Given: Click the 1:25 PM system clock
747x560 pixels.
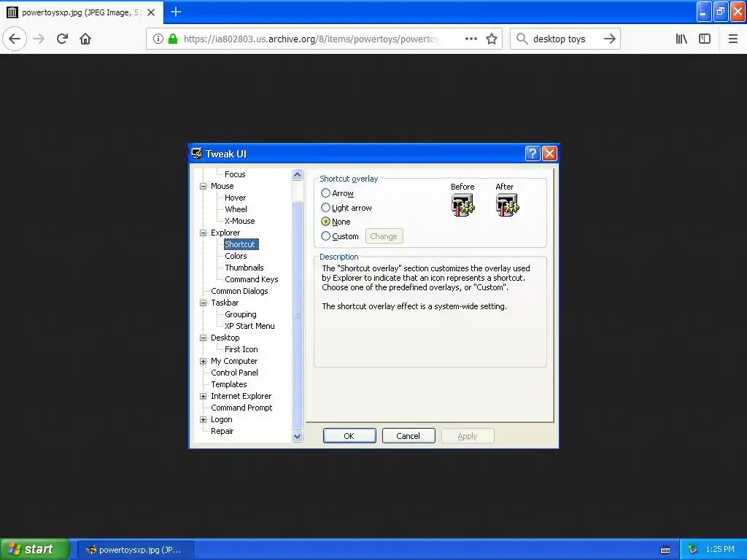Looking at the screenshot, I should (720, 550).
